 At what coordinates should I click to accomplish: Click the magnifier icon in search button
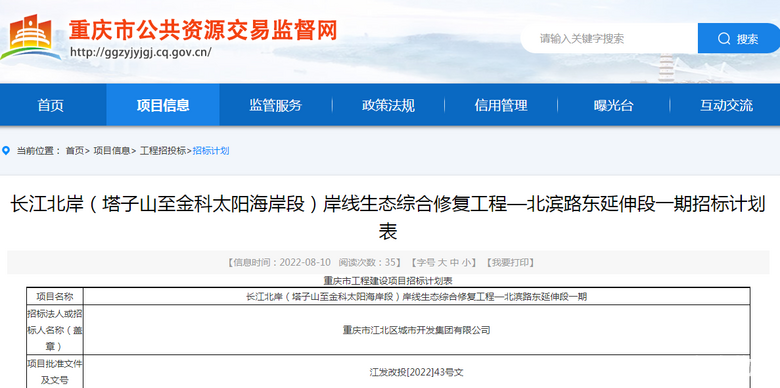coord(724,39)
